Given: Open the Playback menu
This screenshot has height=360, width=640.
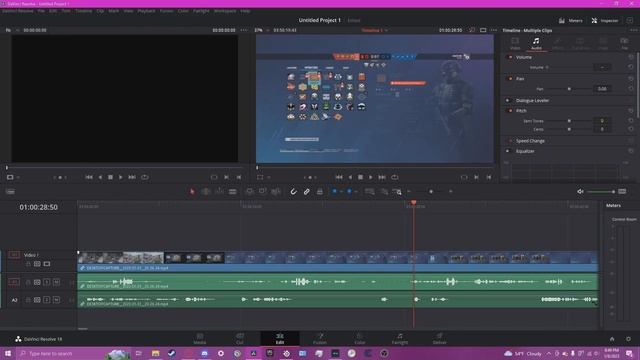Looking at the screenshot, I should pos(146,11).
